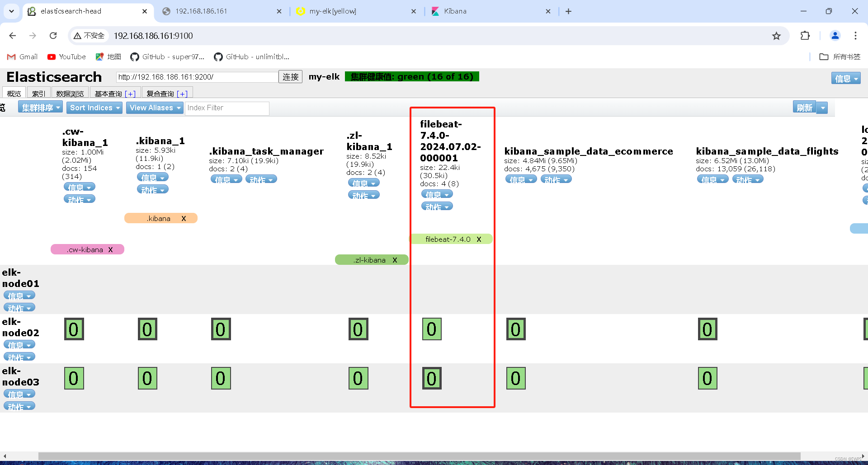Add a new basic query with [+]
Viewport: 868px width, 465px height.
[x=130, y=94]
